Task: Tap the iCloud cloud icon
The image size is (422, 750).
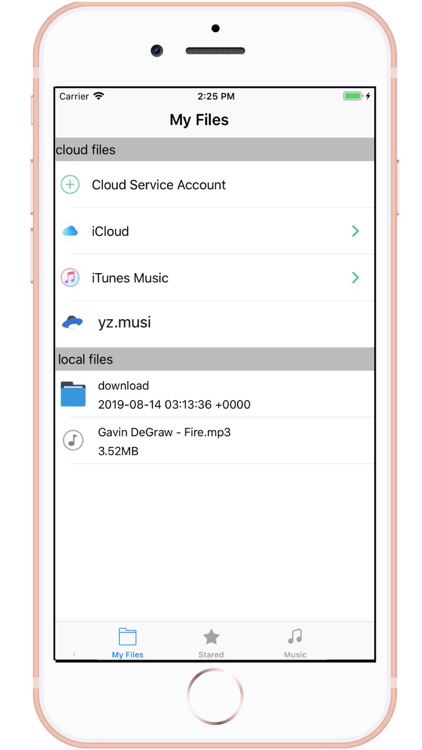Action: 70,232
